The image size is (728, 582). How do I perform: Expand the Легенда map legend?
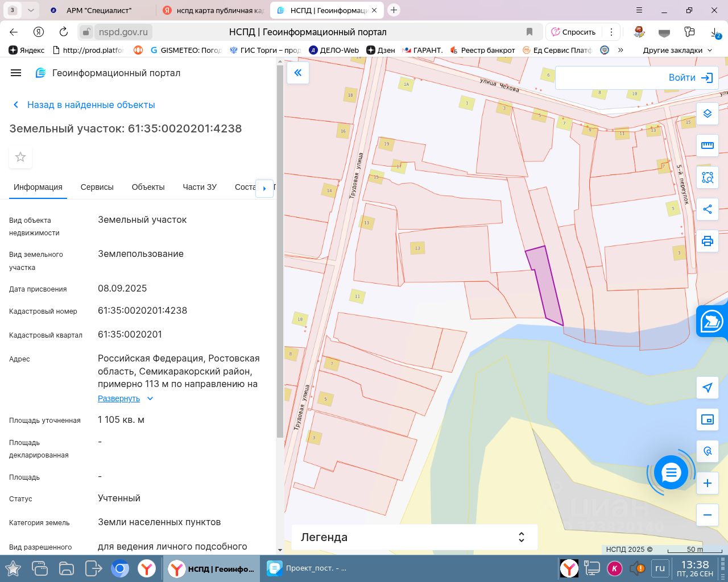tap(414, 537)
